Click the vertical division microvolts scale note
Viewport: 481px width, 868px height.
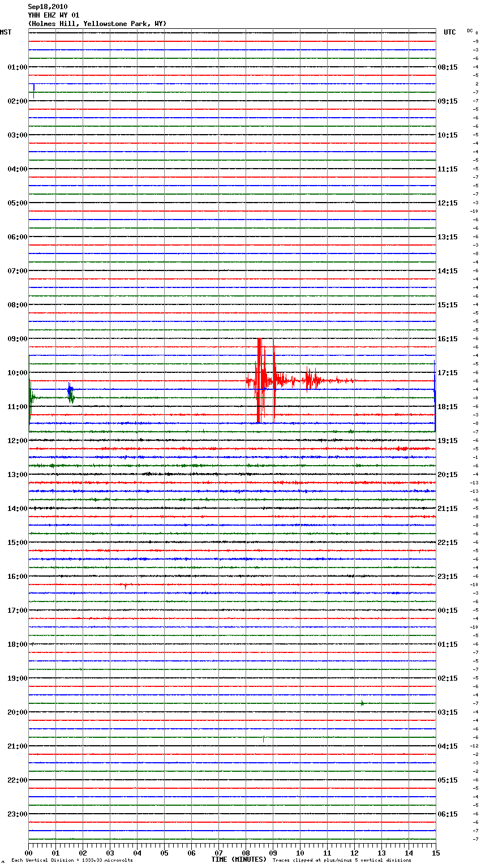[x=72, y=861]
